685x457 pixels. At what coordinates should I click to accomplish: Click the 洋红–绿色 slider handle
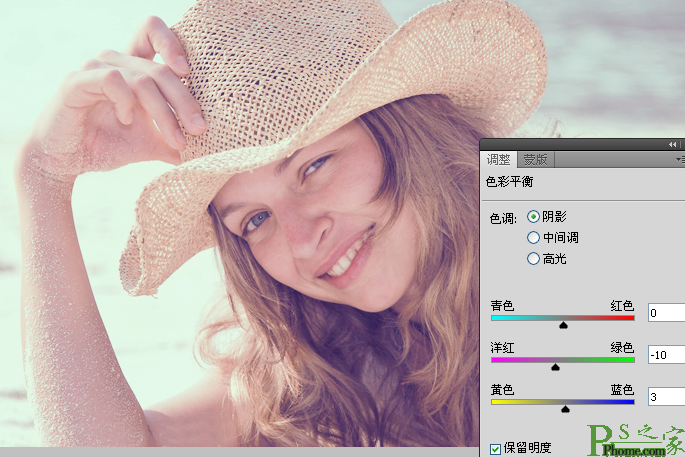click(x=555, y=367)
